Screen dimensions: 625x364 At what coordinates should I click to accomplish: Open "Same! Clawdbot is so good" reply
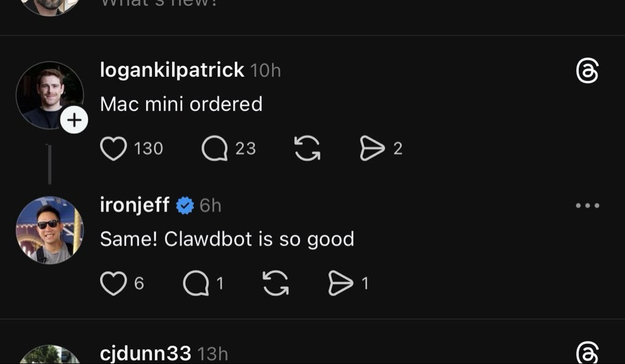tap(227, 239)
